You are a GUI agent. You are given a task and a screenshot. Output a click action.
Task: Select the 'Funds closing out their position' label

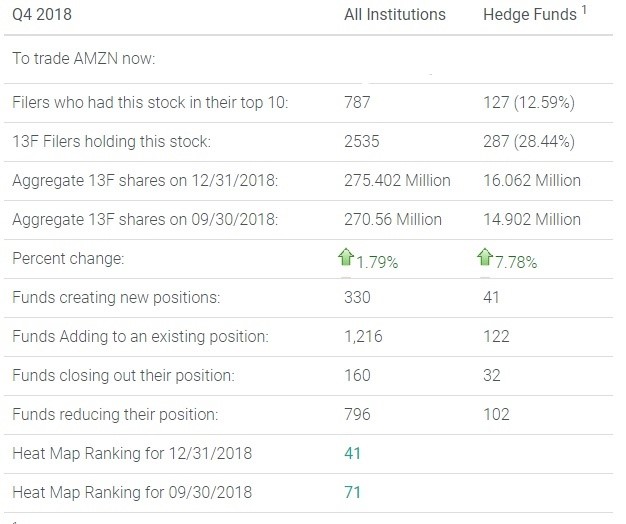[123, 375]
